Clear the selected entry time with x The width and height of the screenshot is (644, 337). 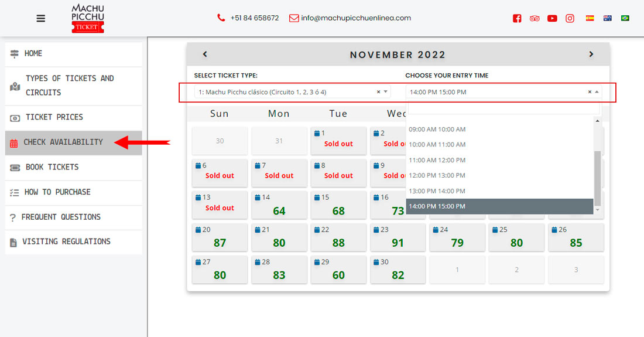tap(590, 92)
